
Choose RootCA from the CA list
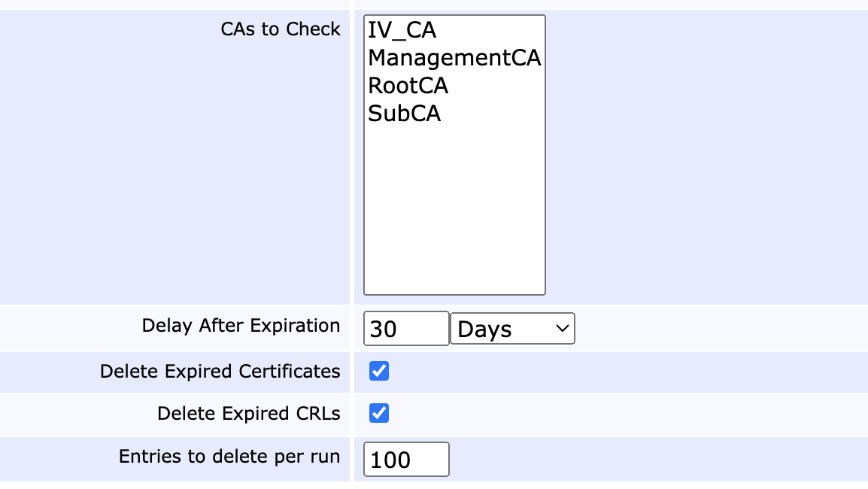click(x=408, y=86)
